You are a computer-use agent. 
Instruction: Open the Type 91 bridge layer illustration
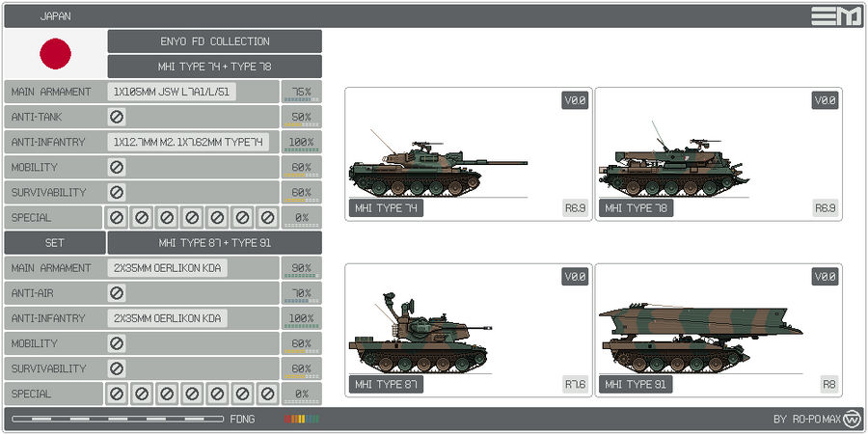pos(700,339)
